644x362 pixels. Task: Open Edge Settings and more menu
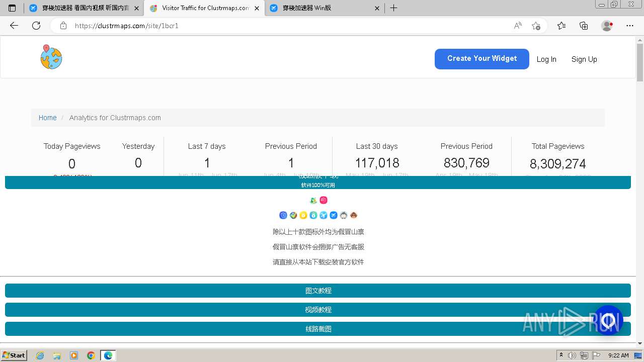tap(630, 26)
